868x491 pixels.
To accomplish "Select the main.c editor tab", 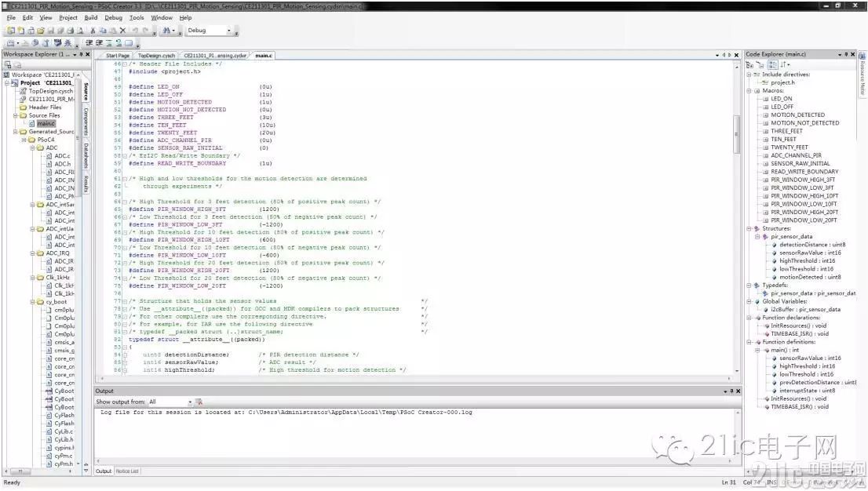I will click(x=264, y=56).
